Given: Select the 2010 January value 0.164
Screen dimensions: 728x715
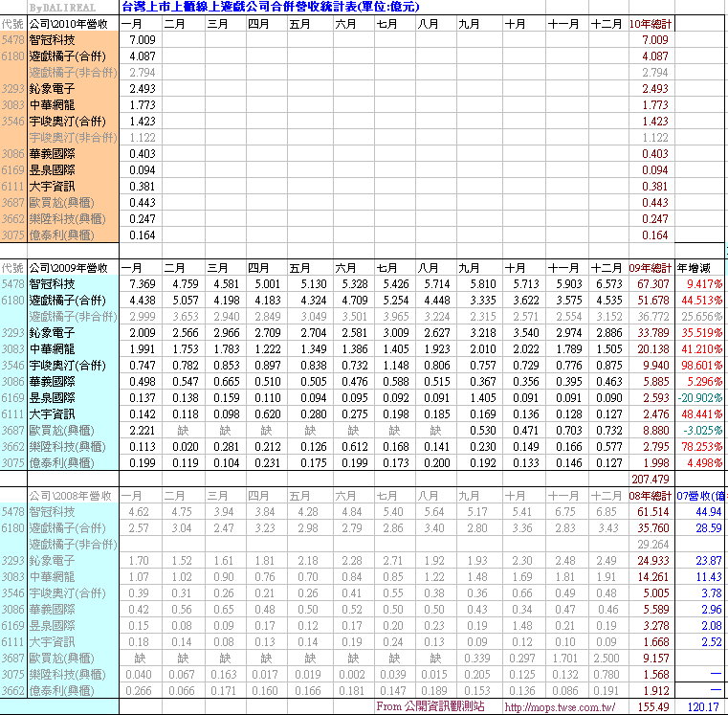Looking at the screenshot, I should 143,235.
